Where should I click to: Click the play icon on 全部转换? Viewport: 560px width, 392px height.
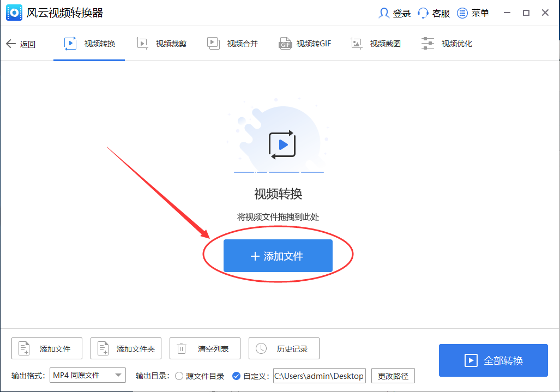click(471, 360)
